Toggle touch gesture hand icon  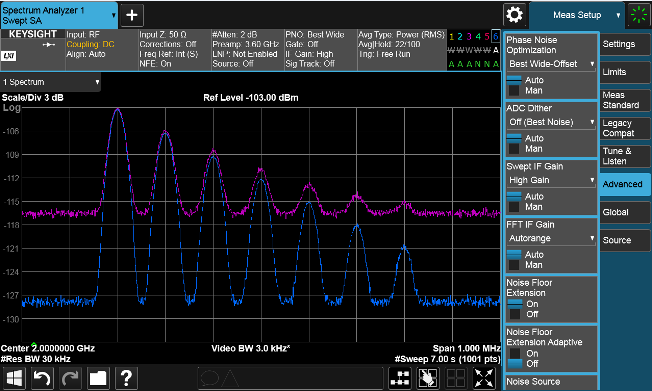pos(428,379)
